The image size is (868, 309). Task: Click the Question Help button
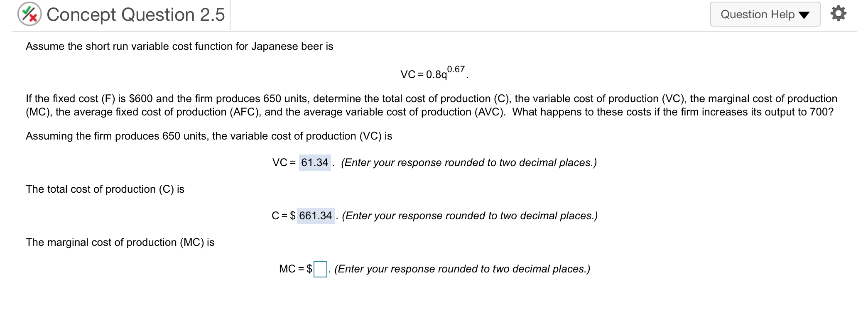point(765,14)
